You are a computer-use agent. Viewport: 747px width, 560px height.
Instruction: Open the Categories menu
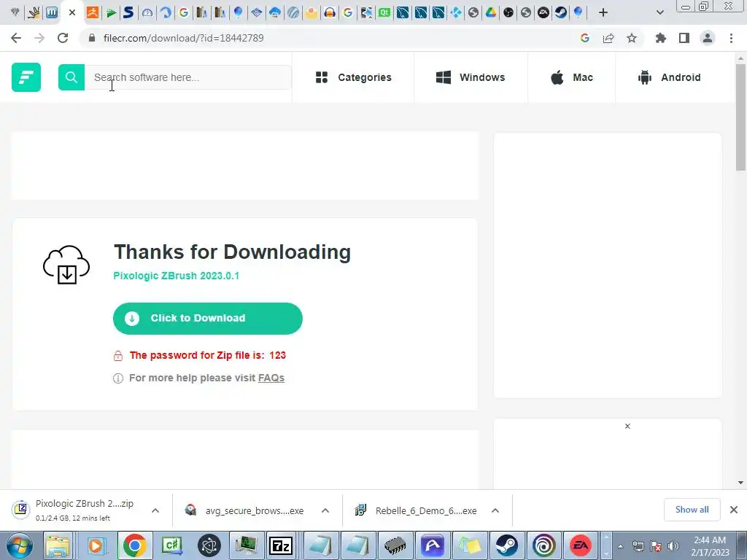[x=354, y=77]
